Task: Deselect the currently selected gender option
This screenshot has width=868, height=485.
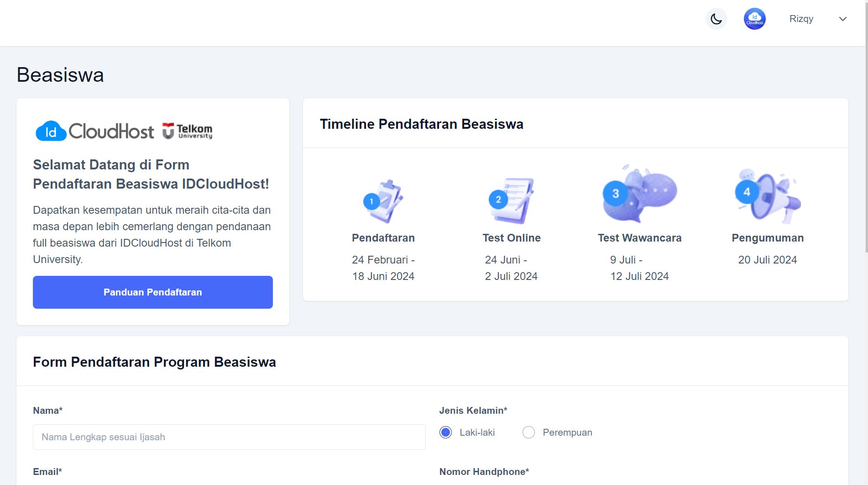Action: 446,432
